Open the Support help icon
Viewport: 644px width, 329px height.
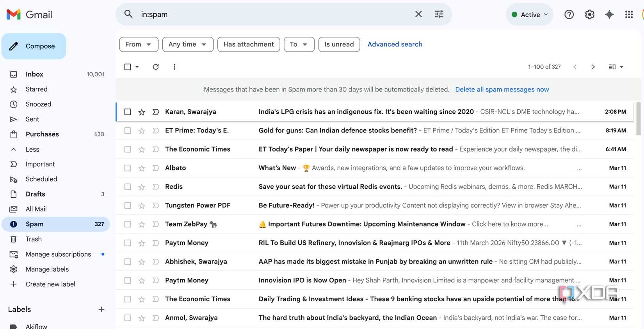pyautogui.click(x=569, y=14)
